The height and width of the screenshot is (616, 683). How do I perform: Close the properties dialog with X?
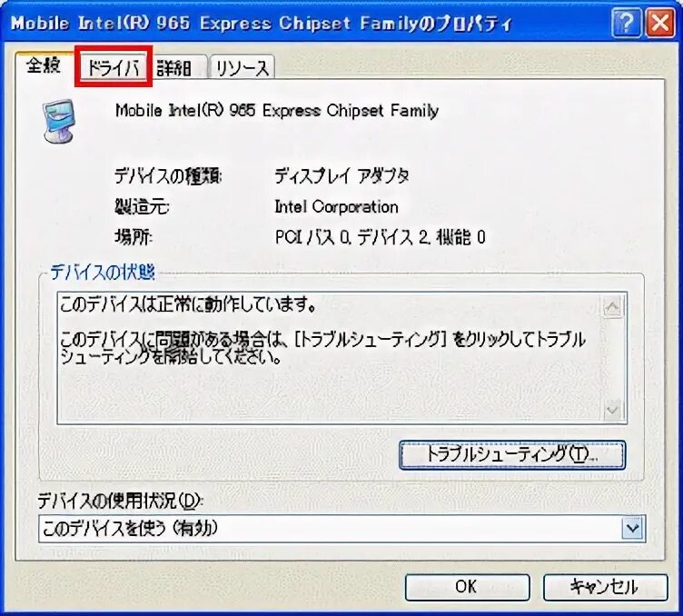pyautogui.click(x=660, y=23)
